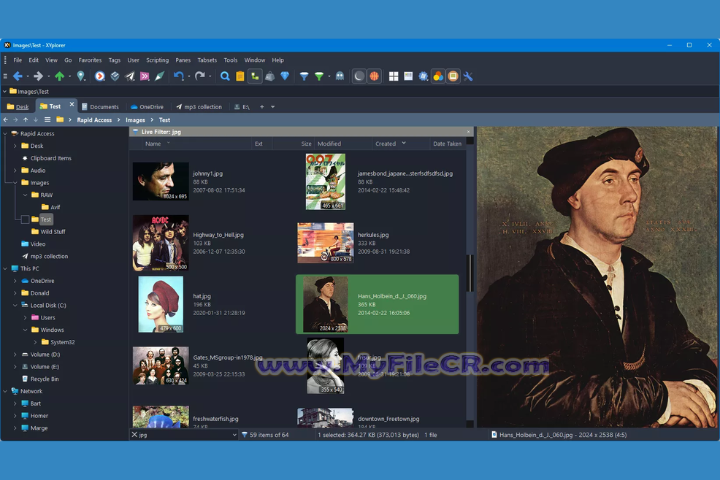Toggle the three colored circles button
This screenshot has width=720, height=480.
(x=438, y=76)
